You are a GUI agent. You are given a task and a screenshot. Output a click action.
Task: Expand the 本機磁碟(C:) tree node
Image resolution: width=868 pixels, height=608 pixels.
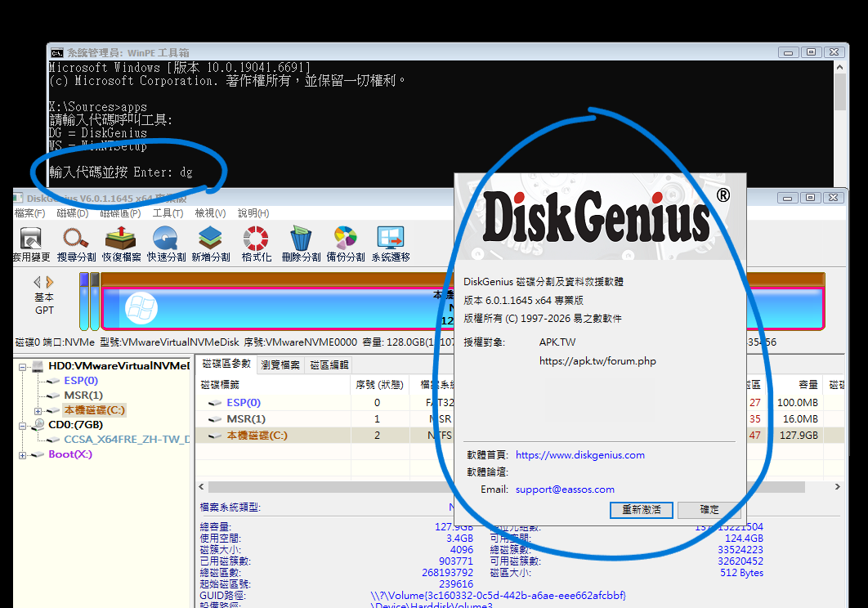coord(38,410)
